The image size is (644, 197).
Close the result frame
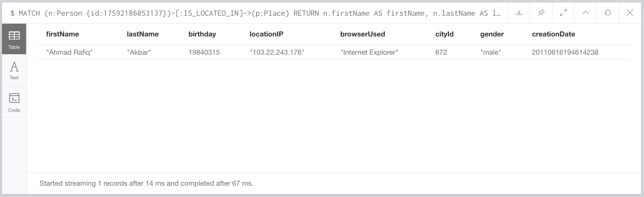(x=630, y=13)
